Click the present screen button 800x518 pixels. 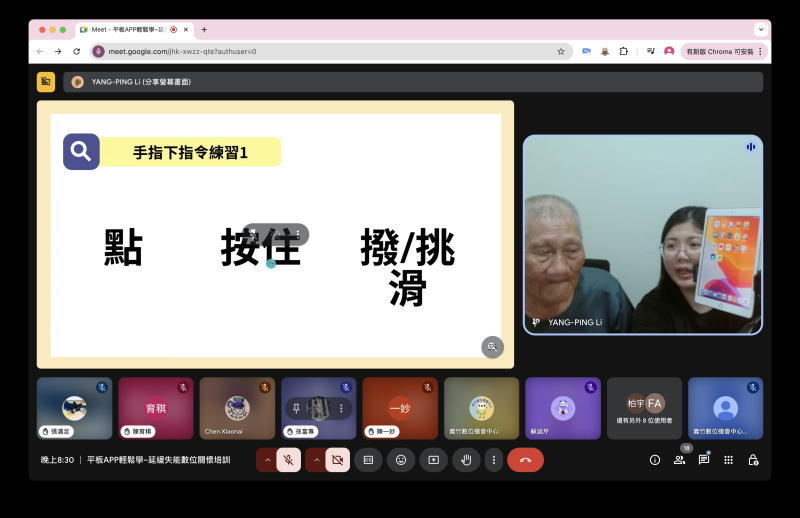pos(434,460)
